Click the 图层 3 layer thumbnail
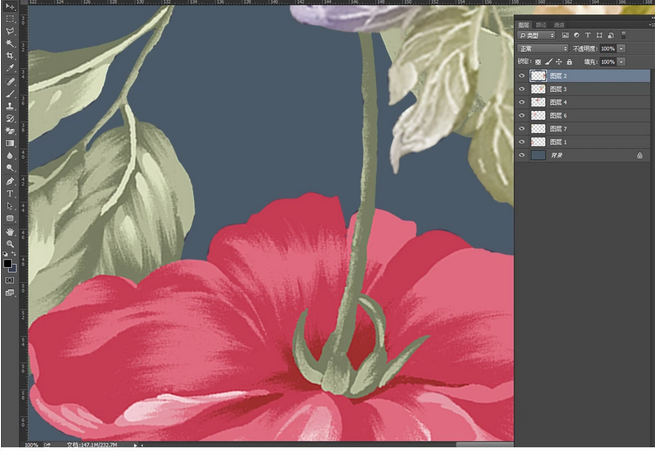 point(538,89)
